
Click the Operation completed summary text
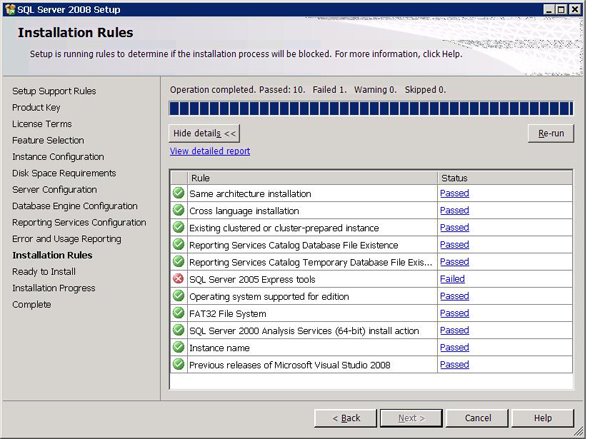coord(308,90)
